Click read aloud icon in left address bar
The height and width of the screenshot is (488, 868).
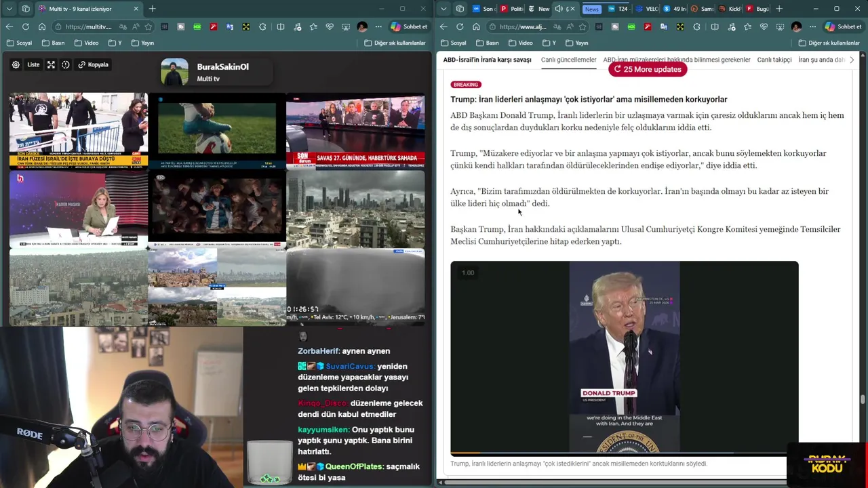(136, 26)
